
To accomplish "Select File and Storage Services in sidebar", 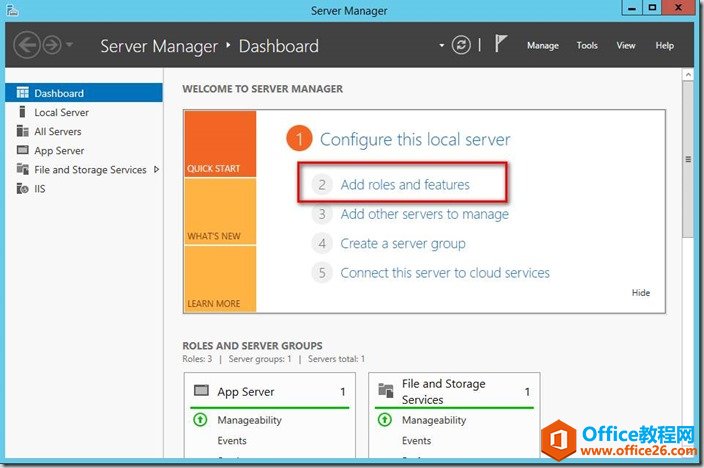I will click(x=84, y=170).
